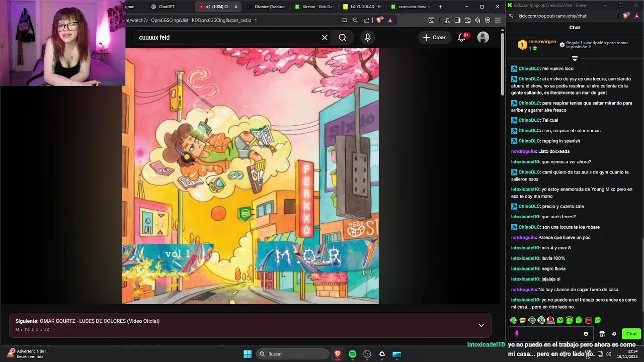Open YouTube notifications bell
644x362 pixels.
coord(462,38)
